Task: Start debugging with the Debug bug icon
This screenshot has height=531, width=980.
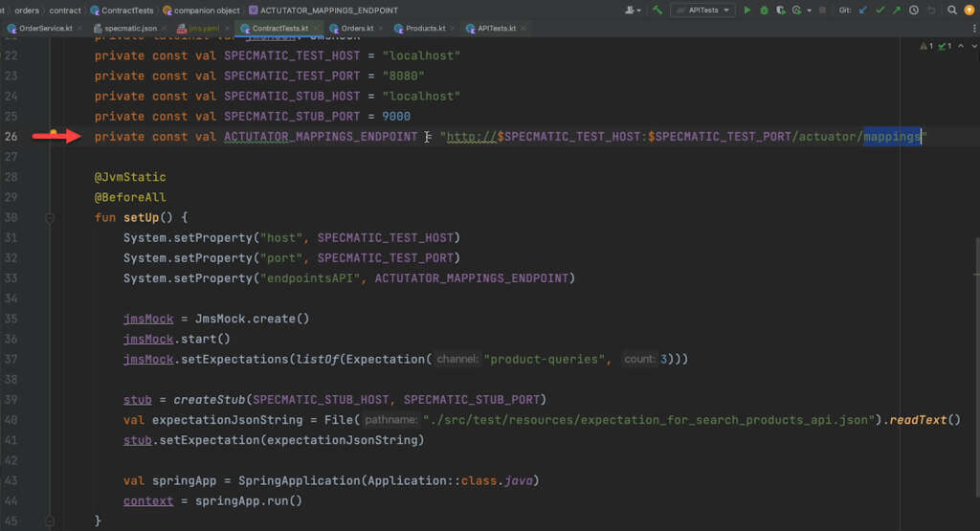Action: coord(764,10)
